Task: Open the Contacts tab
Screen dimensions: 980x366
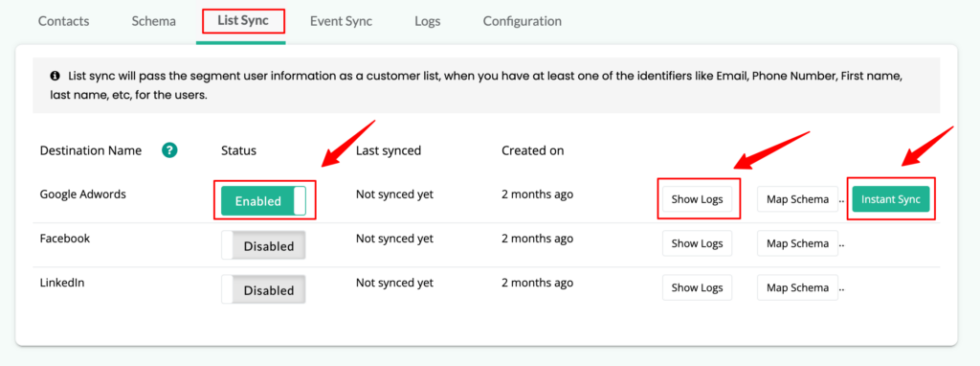Action: click(x=64, y=21)
